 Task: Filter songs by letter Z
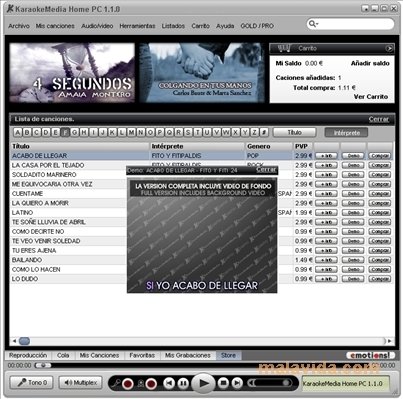click(x=254, y=132)
